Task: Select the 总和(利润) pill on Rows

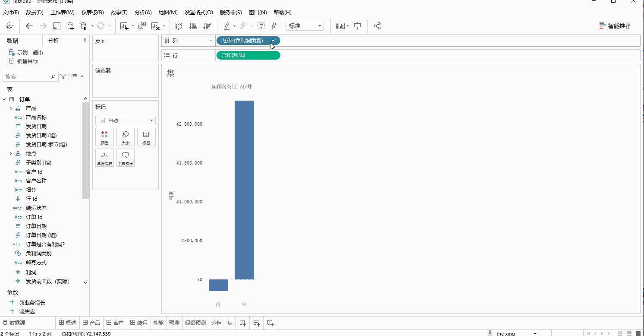Action: pos(248,55)
